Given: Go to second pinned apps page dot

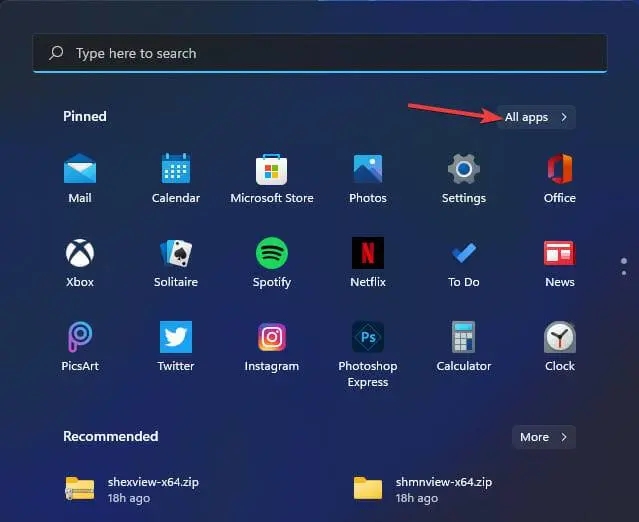Looking at the screenshot, I should [x=624, y=273].
